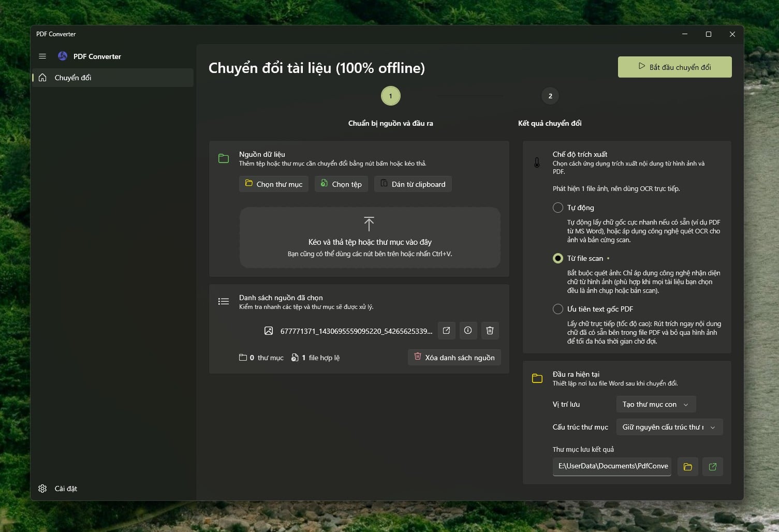
Task: Browse for output folder with yellow folder icon
Action: pos(688,467)
